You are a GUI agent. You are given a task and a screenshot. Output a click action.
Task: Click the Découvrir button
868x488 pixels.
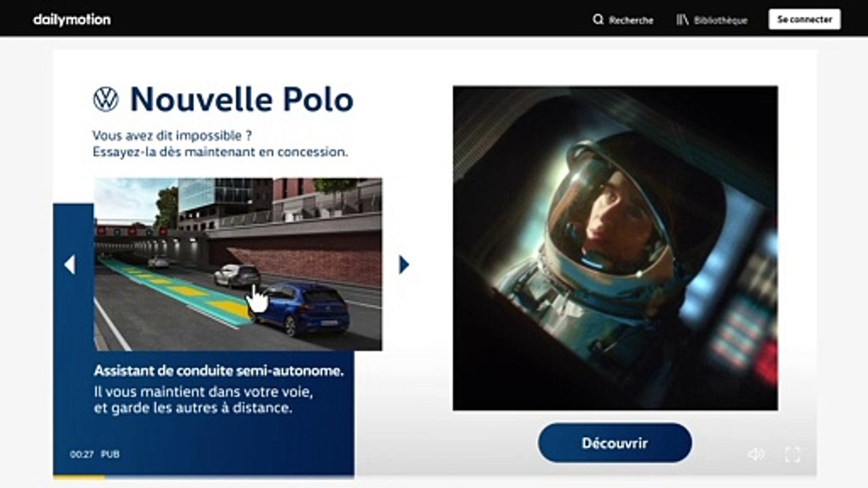(615, 443)
